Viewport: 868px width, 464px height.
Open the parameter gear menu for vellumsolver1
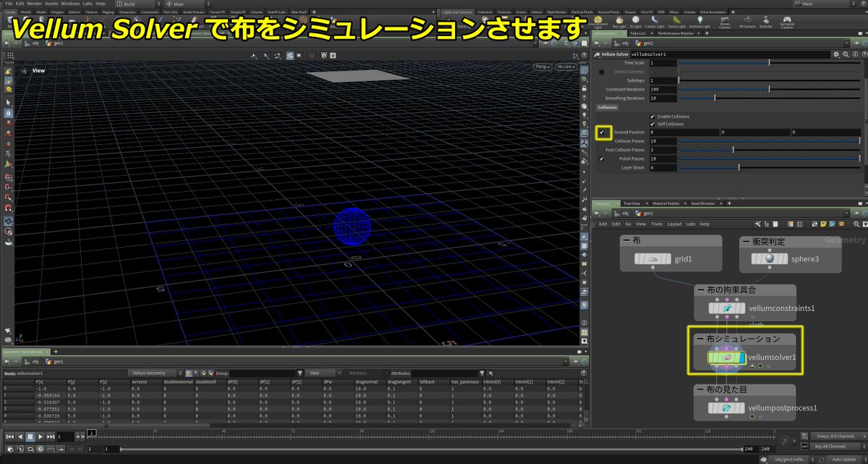(x=835, y=54)
